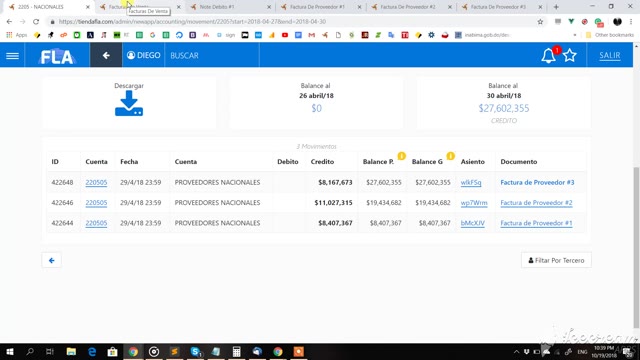Click the Balance G info badge
This screenshot has height=360, width=640.
coord(450,156)
